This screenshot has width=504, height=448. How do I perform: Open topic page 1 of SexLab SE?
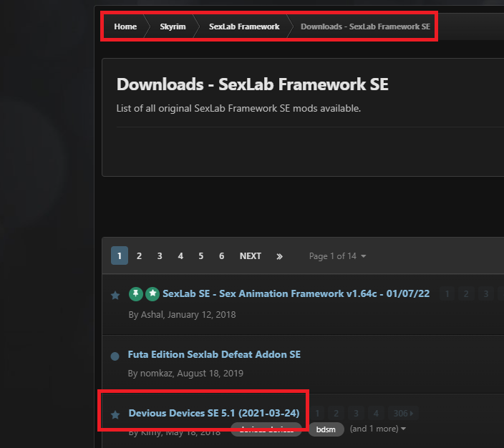click(x=447, y=293)
